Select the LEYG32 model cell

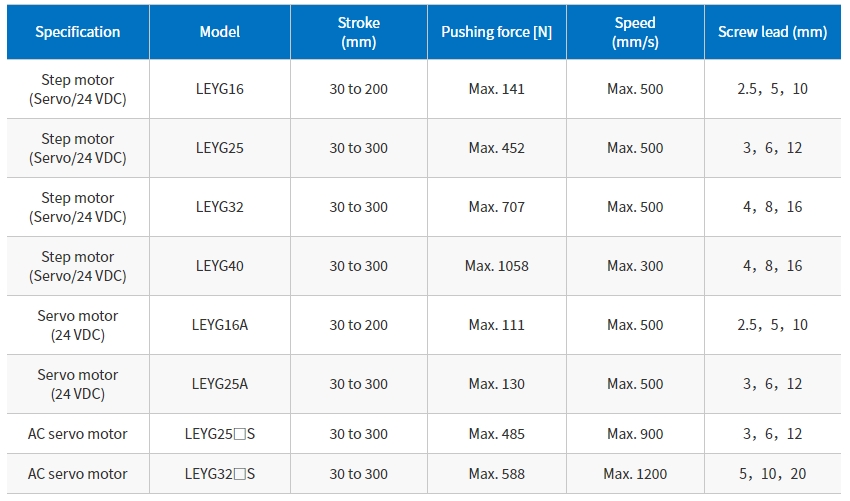click(220, 207)
